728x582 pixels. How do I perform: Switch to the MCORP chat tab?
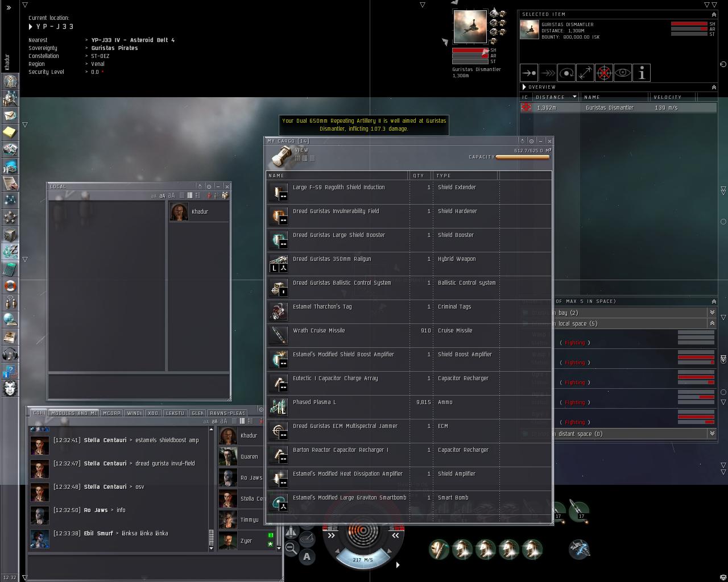click(x=112, y=413)
